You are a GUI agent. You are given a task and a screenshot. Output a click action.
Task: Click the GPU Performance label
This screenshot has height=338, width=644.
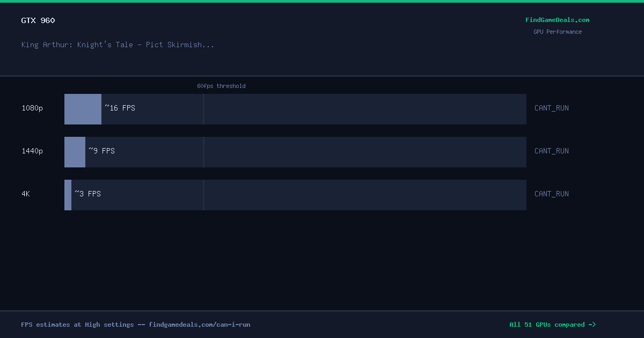(558, 32)
